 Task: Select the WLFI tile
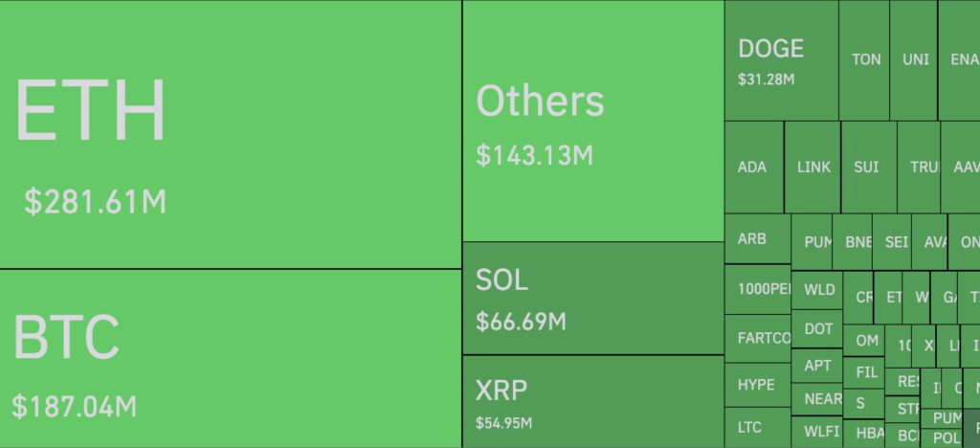pos(817,430)
